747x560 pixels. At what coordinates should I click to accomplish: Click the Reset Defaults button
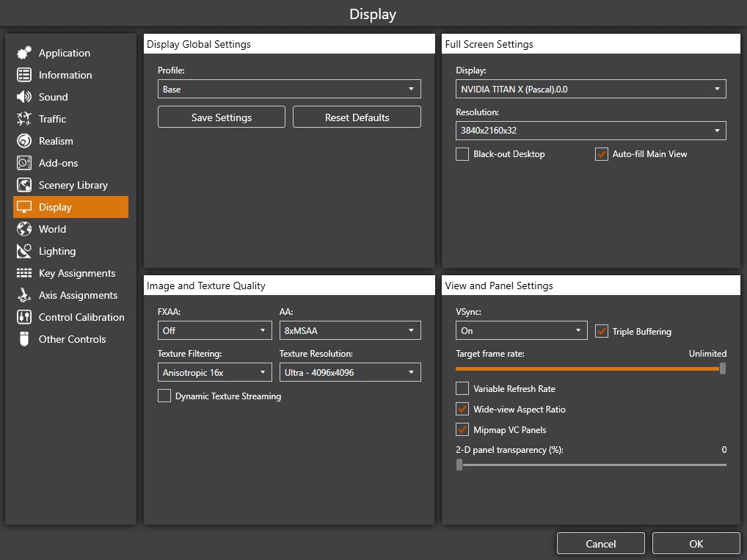[357, 117]
